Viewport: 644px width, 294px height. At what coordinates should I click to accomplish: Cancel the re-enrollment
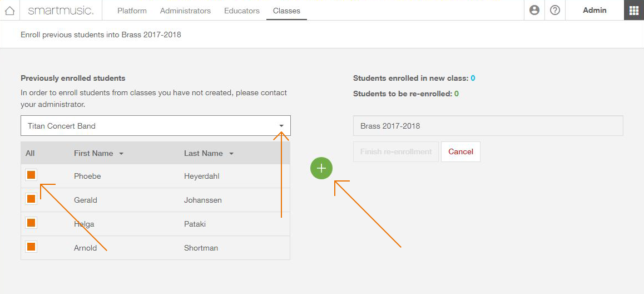click(461, 151)
